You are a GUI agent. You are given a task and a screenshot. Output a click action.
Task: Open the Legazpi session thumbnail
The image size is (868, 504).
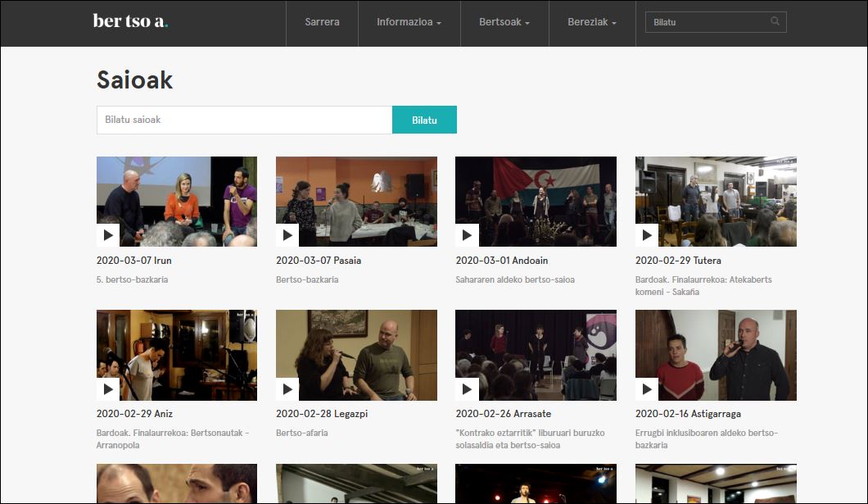(x=356, y=355)
